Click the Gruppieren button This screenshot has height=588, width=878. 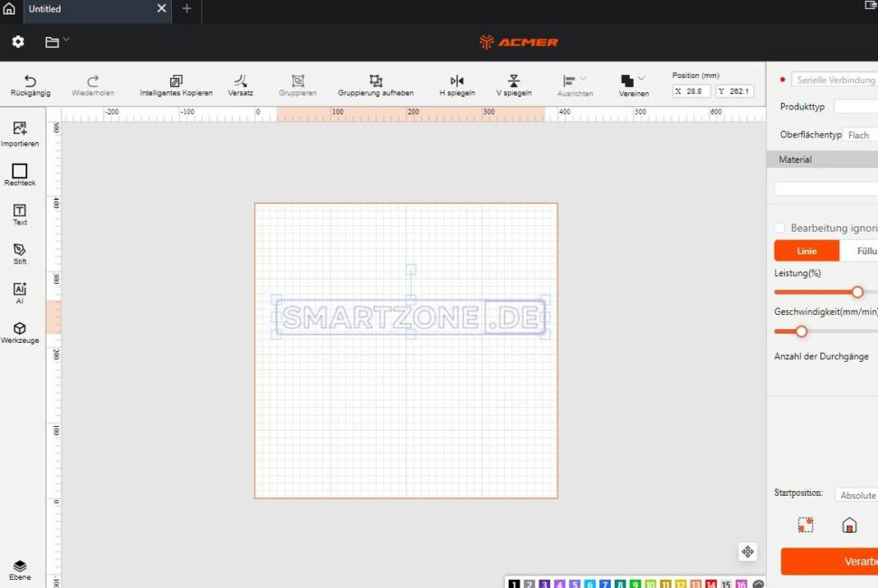point(298,86)
